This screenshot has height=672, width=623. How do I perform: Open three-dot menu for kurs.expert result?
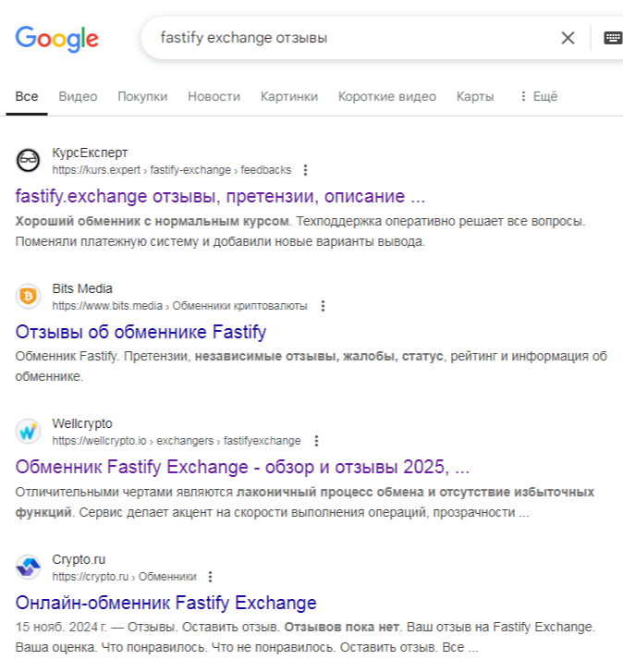coord(306,170)
